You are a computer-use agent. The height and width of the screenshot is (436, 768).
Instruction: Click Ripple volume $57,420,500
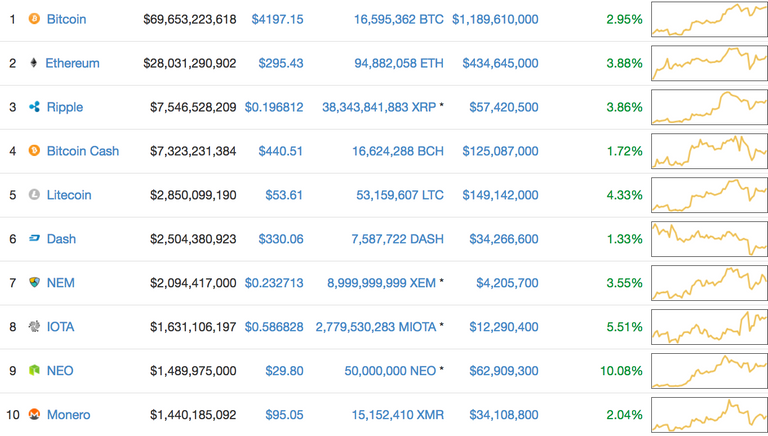pyautogui.click(x=504, y=107)
